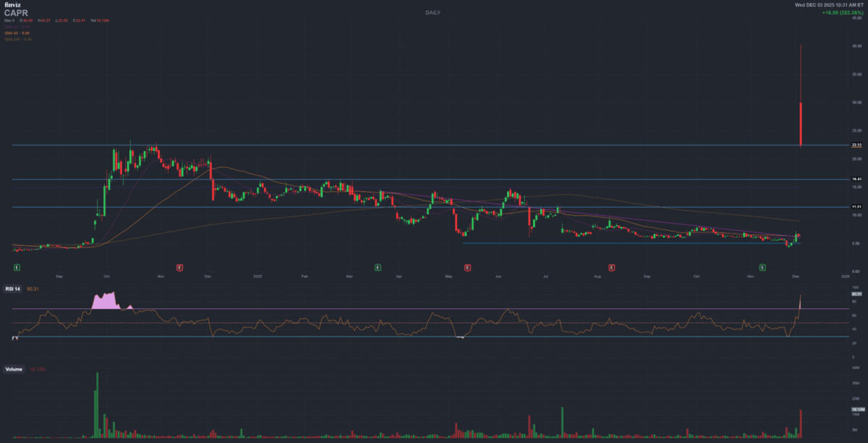Click the red earnings marker in August 2025
This screenshot has height=443, width=868.
(612, 267)
